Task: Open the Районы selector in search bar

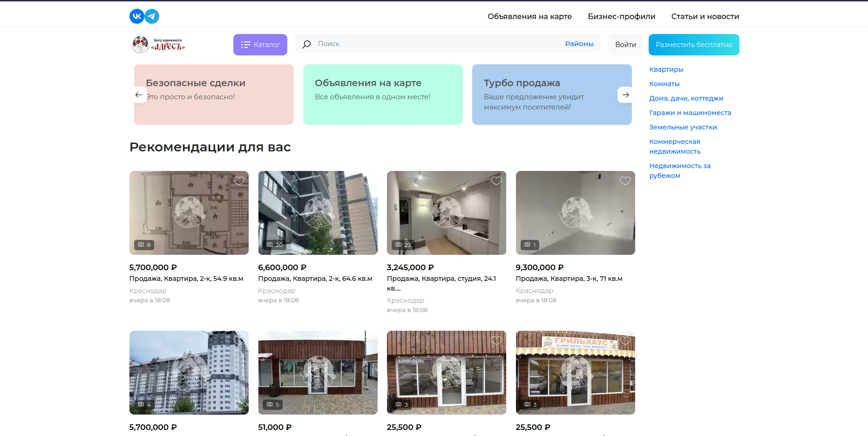Action: coord(579,44)
